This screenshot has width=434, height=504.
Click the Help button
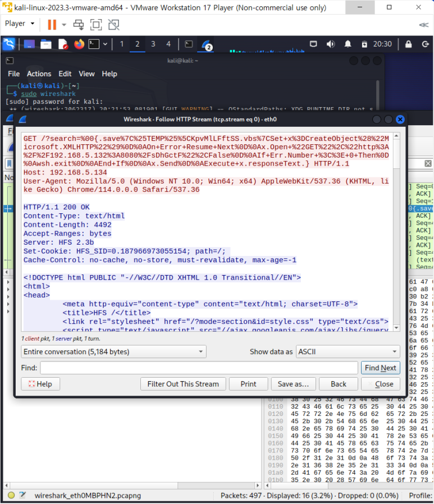pyautogui.click(x=40, y=384)
